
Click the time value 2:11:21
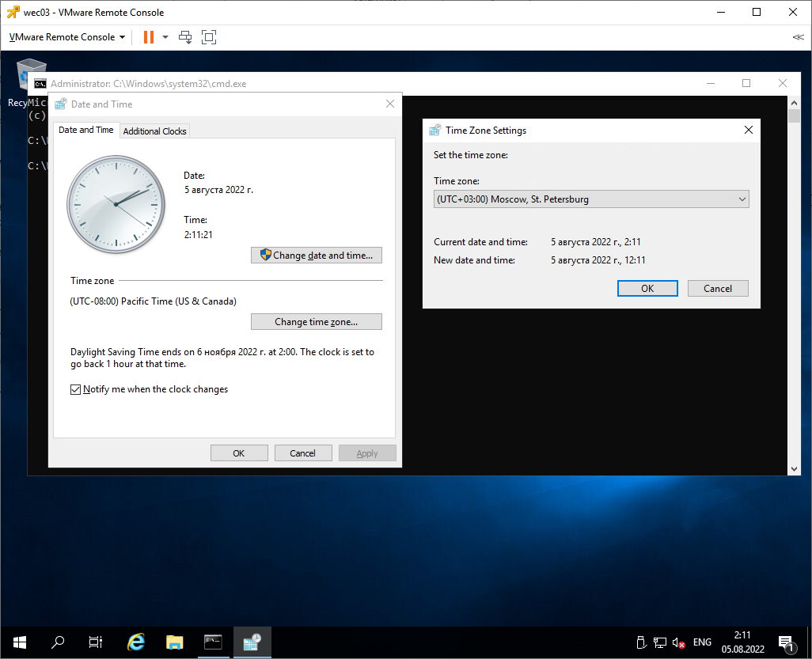[x=199, y=234]
